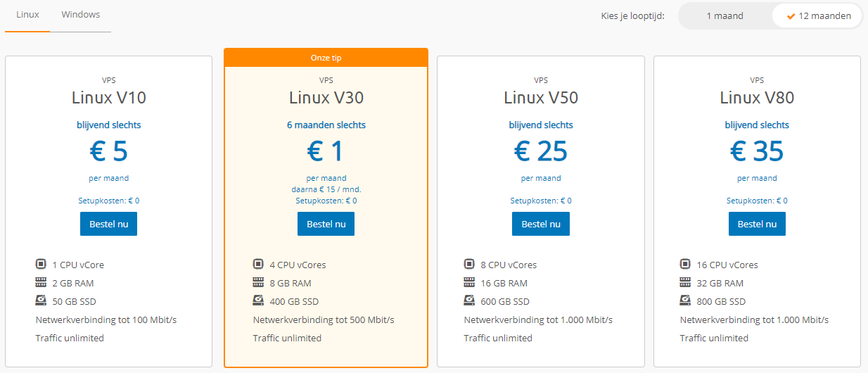The width and height of the screenshot is (868, 373).
Task: Click the CPU chip icon under Linux V30
Action: (258, 265)
